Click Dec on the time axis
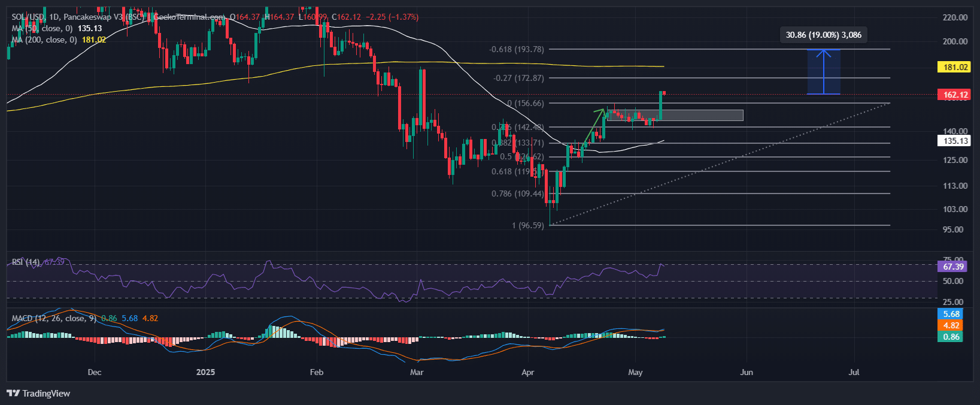Viewport: 980px width, 405px height. coord(95,372)
